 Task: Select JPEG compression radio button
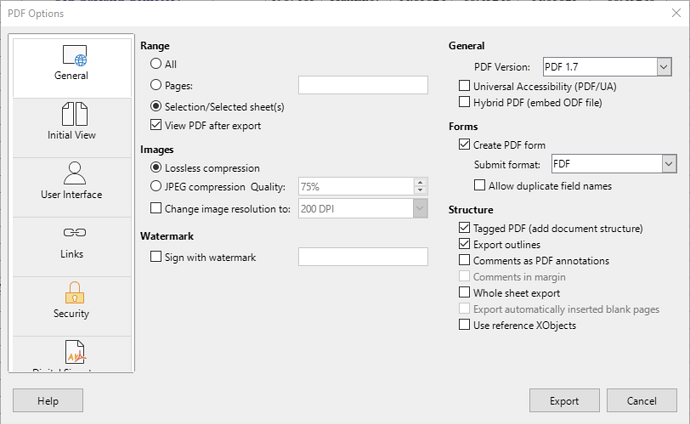(156, 186)
